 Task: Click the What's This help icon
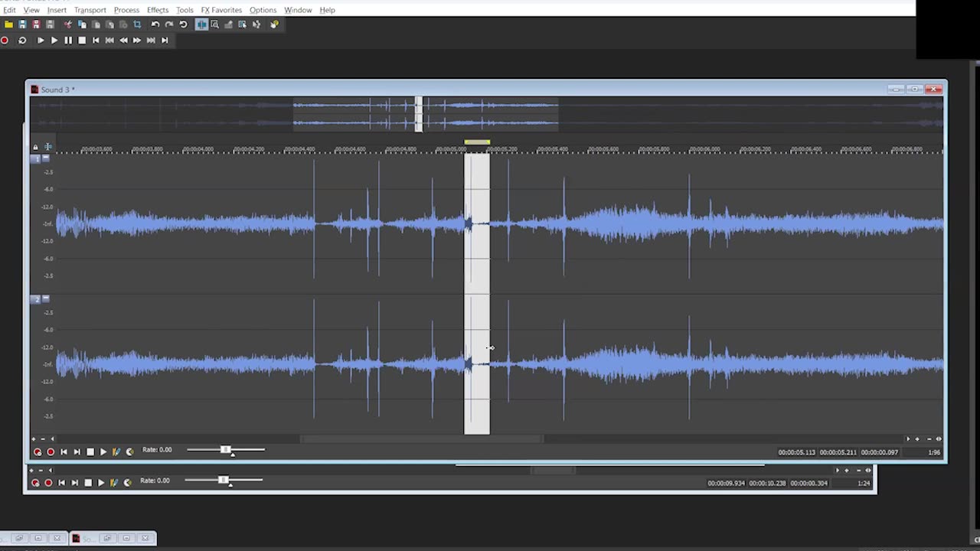(x=274, y=24)
